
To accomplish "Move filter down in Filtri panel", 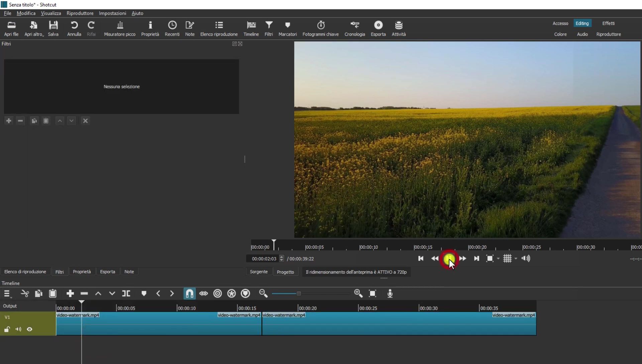I will (x=72, y=121).
